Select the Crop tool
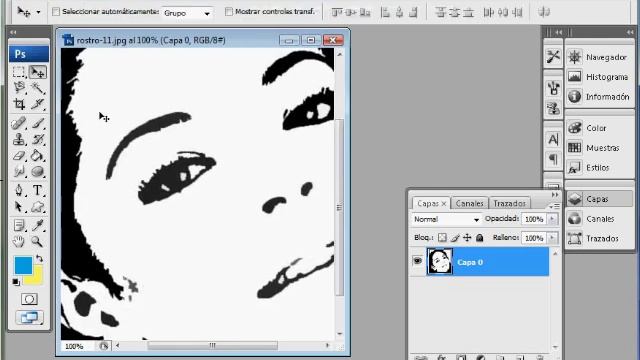The height and width of the screenshot is (360, 640). tap(19, 104)
